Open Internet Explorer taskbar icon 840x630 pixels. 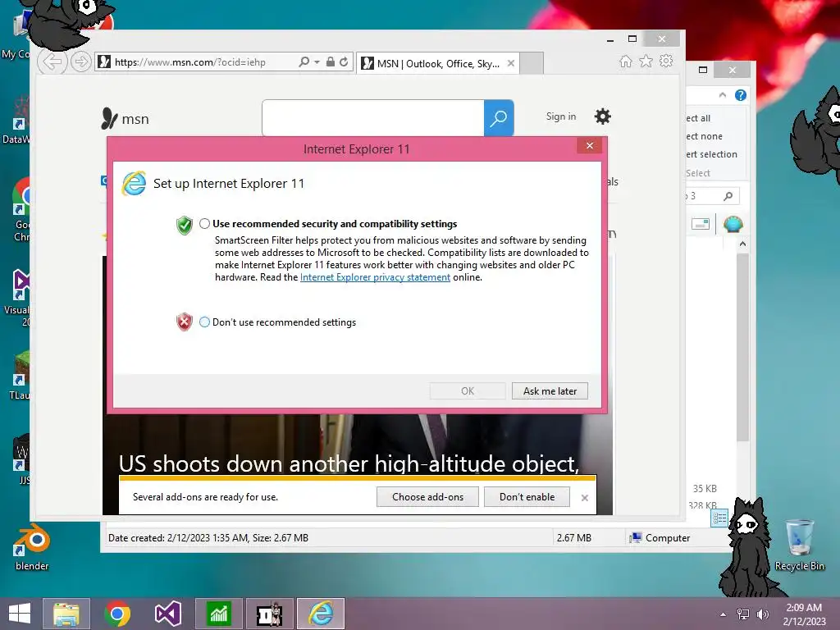point(321,614)
